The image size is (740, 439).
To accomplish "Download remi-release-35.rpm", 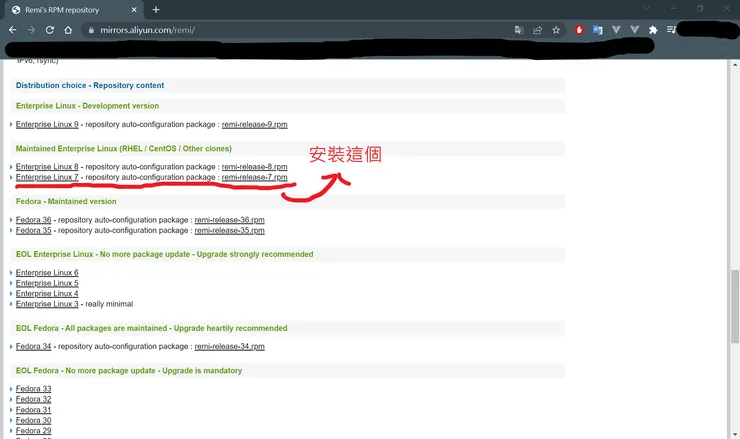I will pyautogui.click(x=229, y=230).
